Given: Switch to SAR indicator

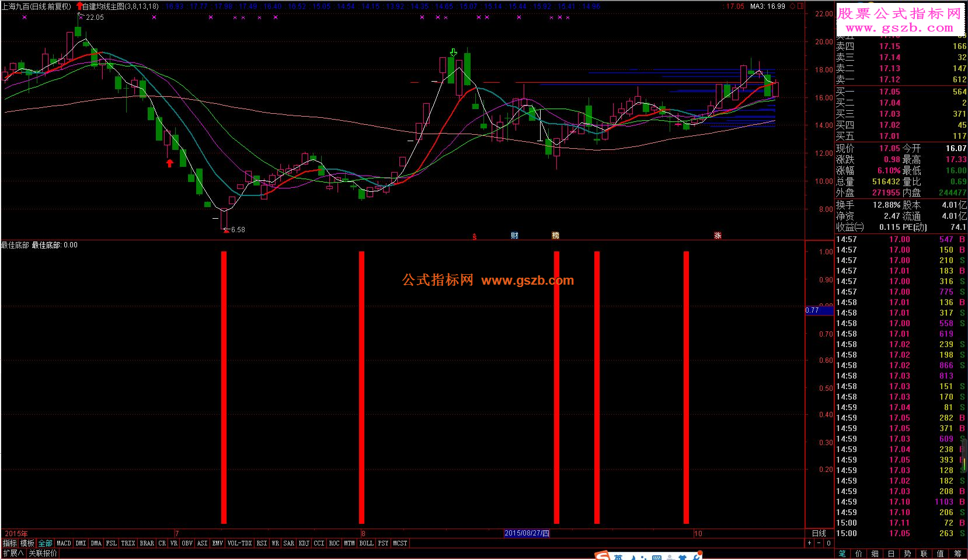Looking at the screenshot, I should pyautogui.click(x=288, y=543).
